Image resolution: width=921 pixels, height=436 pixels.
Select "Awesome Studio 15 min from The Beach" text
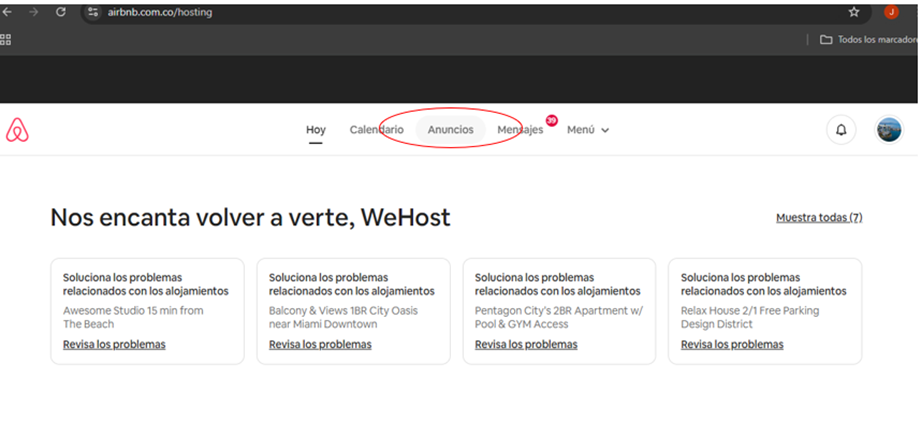[133, 317]
